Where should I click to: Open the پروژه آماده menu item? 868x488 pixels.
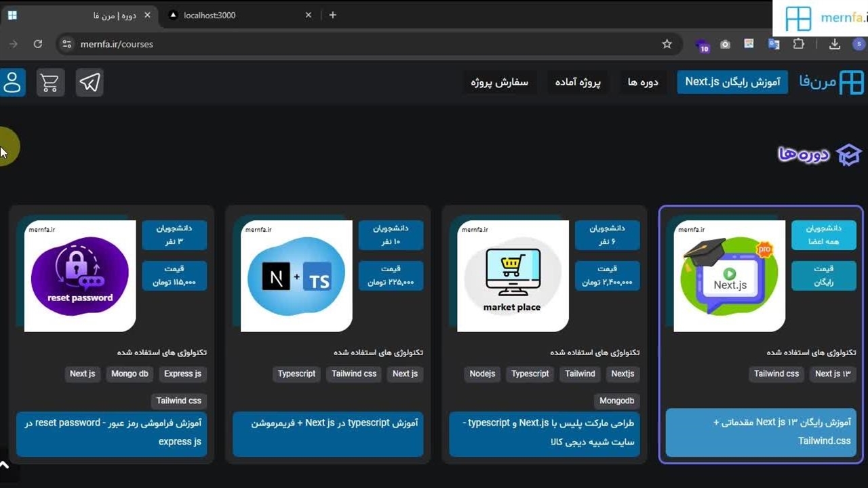coord(578,82)
